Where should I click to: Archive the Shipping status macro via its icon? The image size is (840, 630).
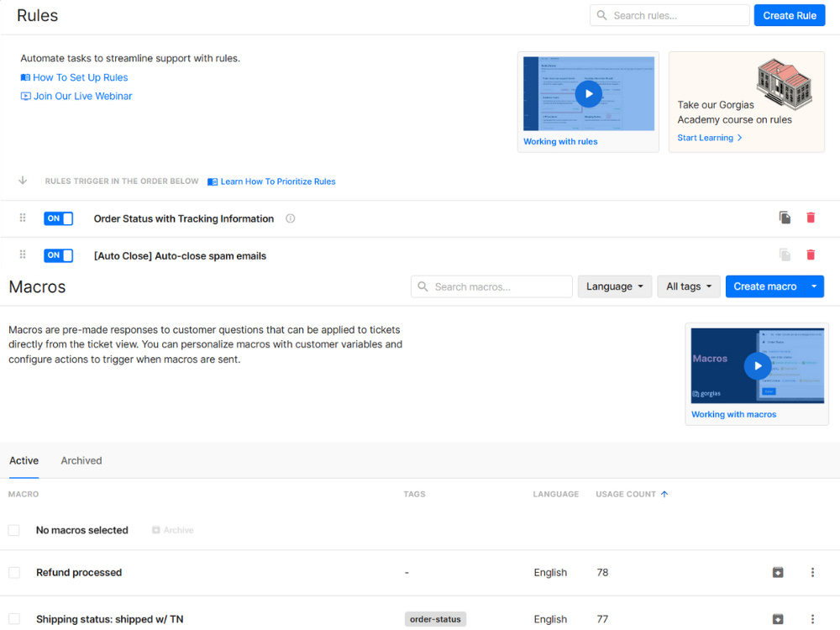click(x=778, y=619)
